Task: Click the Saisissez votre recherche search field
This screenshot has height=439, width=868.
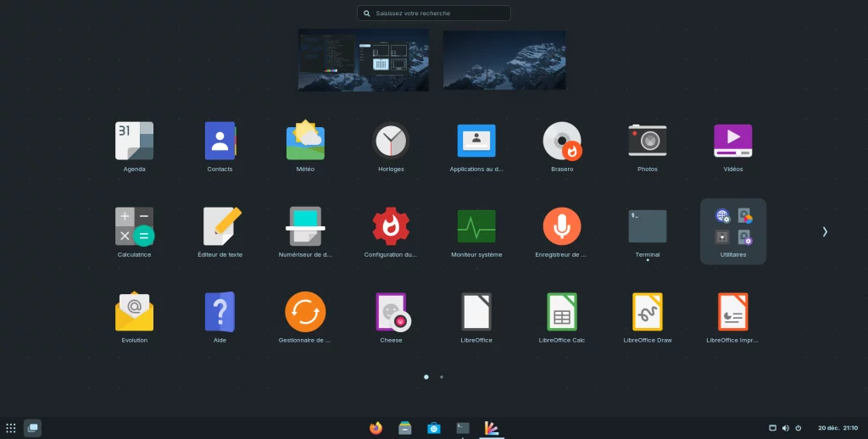Action: pos(434,14)
